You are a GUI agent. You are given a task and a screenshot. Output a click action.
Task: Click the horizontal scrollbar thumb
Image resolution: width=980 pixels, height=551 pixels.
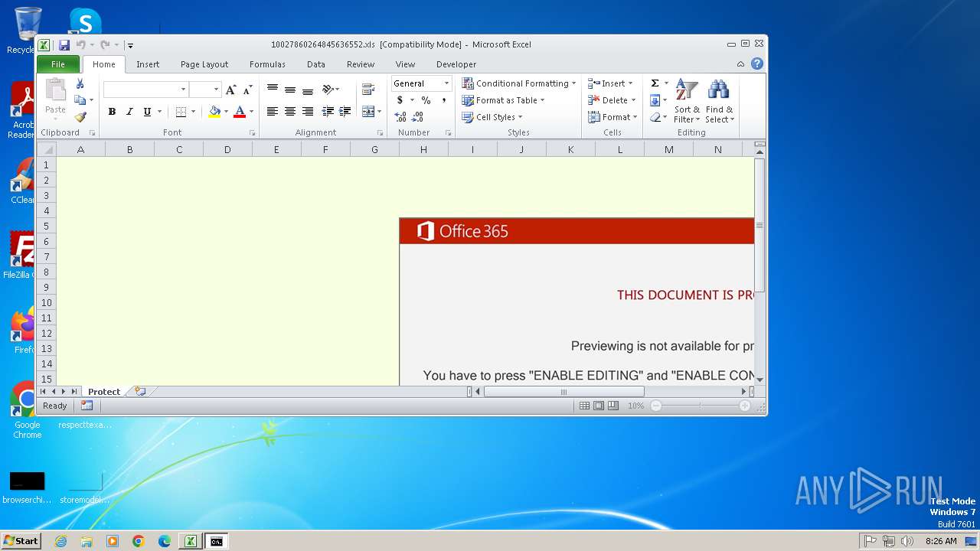pos(563,392)
